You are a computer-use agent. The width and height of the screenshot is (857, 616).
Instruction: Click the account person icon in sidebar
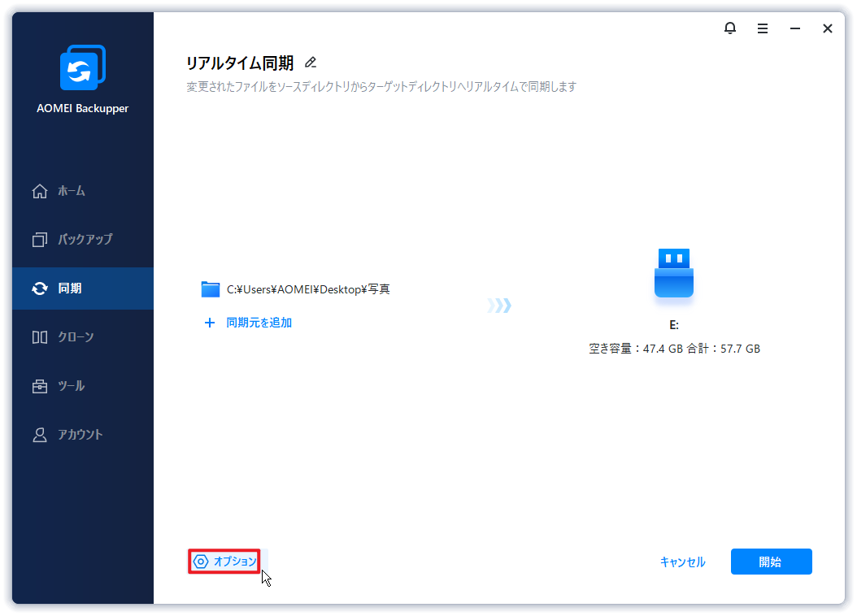[39, 435]
